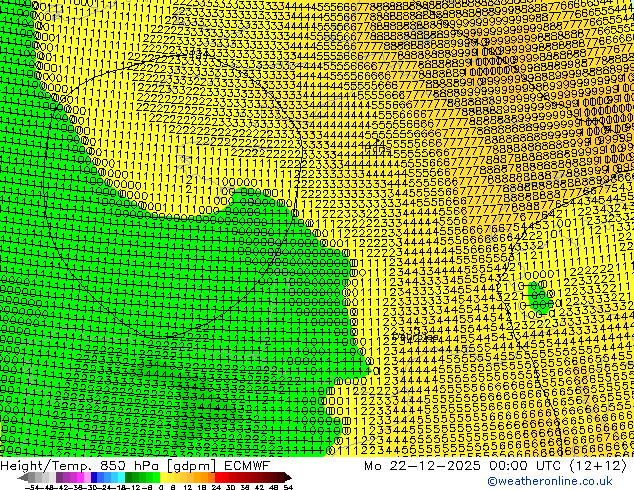Pick the dark blue swatch in the legend

94,478
